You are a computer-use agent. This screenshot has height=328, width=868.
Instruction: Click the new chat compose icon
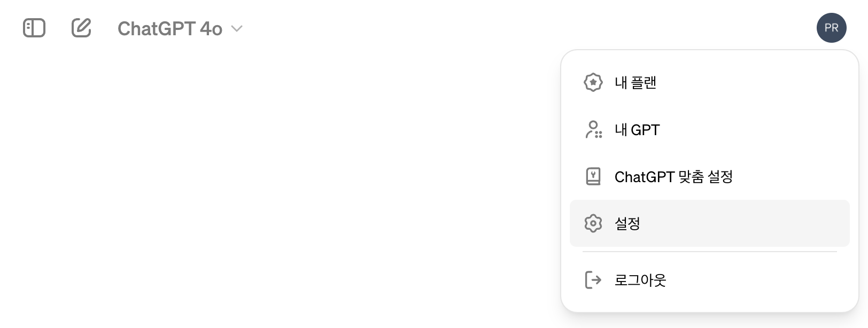[81, 28]
